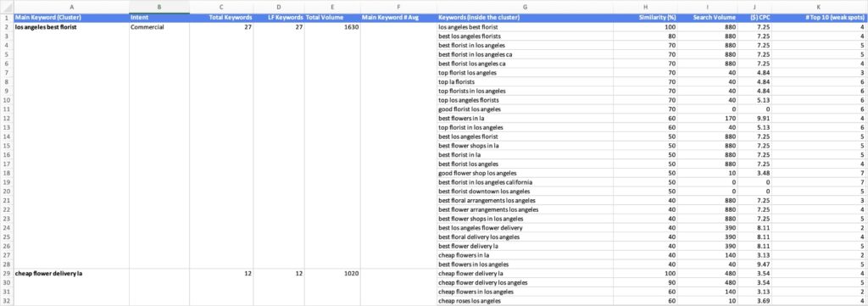Select keyword cell 'best flower delivery la'

click(524, 246)
